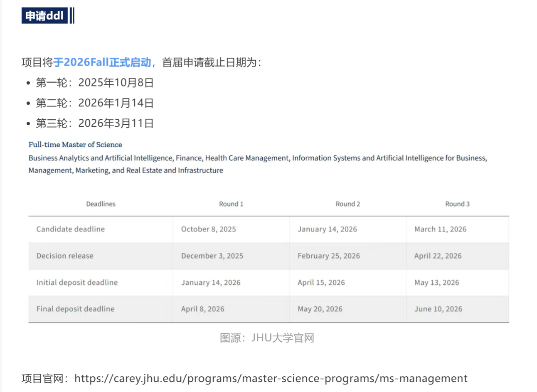Click the 图源 JHU大学官网 image caption
Screen dimensions: 537x392
267,338
